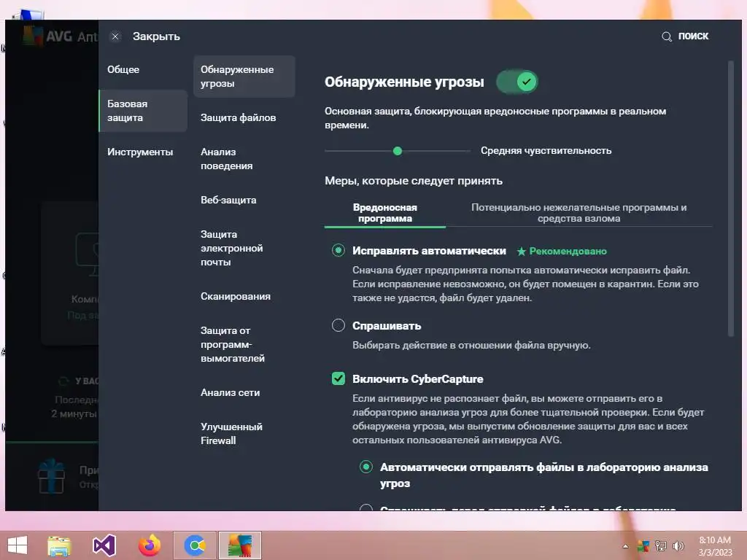Click the AVG logo in background window
This screenshot has height=560, width=747.
(x=34, y=36)
